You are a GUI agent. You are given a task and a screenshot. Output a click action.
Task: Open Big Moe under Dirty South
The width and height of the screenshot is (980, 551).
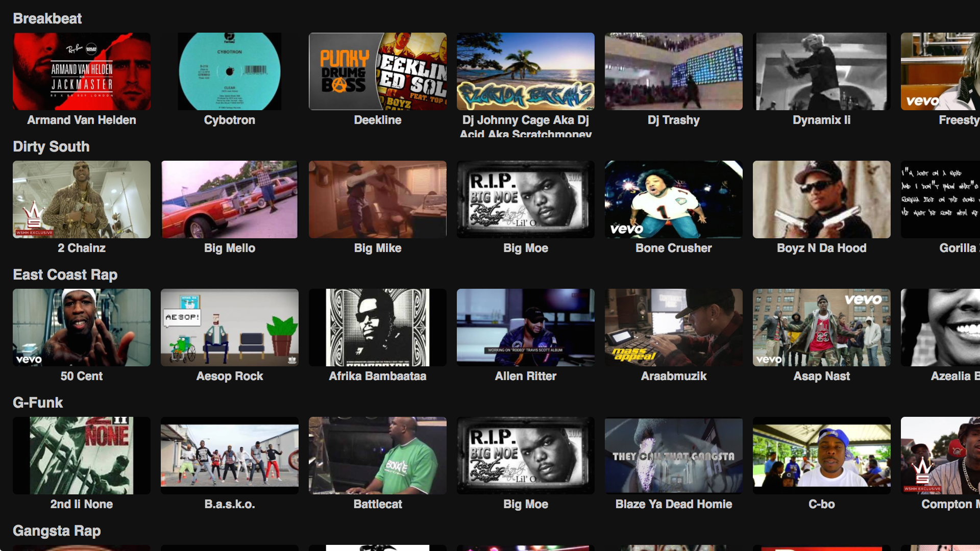(525, 199)
